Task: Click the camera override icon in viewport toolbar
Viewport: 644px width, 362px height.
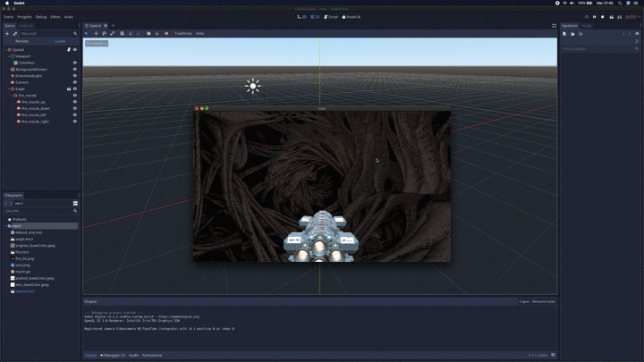Action: click(166, 34)
